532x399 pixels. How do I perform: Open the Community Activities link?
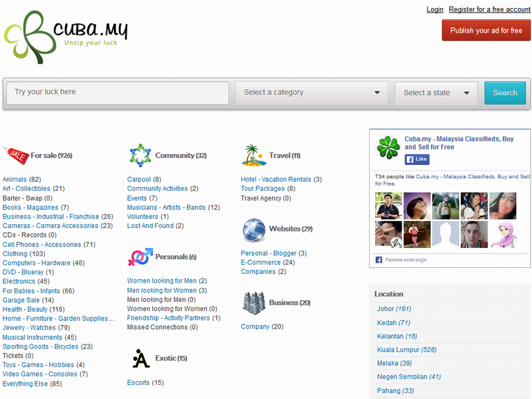point(158,188)
